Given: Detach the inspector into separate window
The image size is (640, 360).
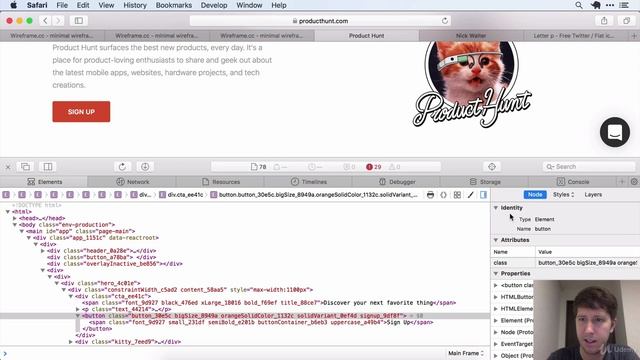Looking at the screenshot, I should [25, 167].
